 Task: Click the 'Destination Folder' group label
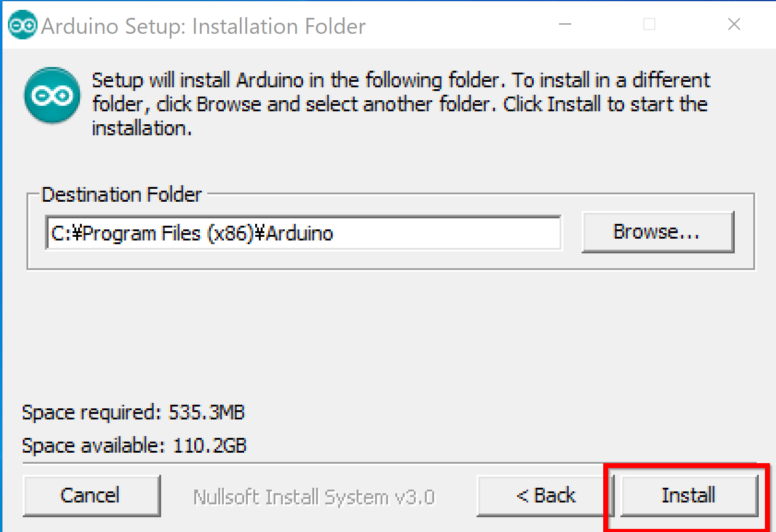121,195
